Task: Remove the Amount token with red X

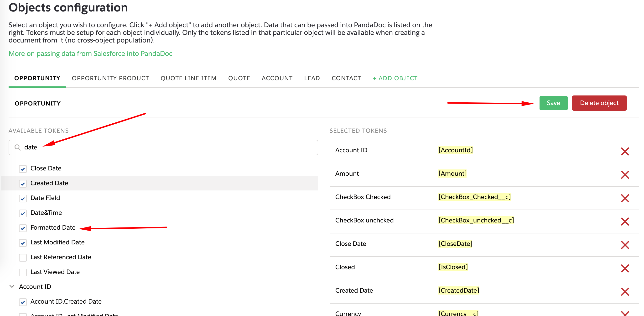Action: [625, 175]
